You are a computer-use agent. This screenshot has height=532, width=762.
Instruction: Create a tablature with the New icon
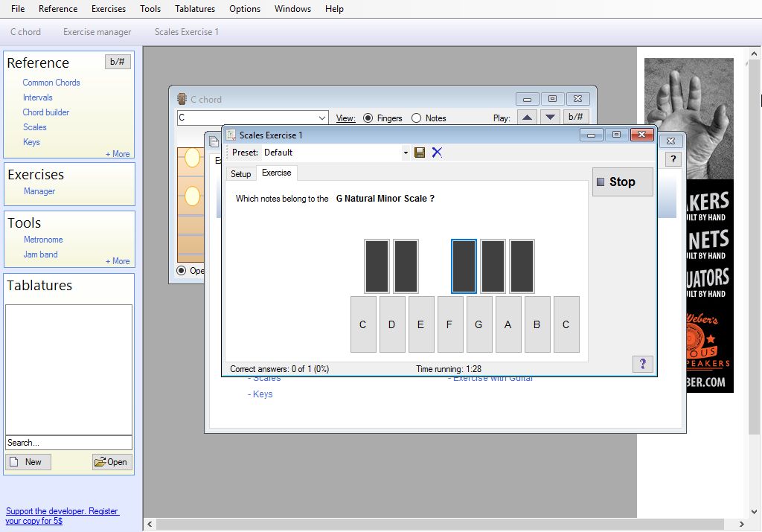click(x=28, y=461)
